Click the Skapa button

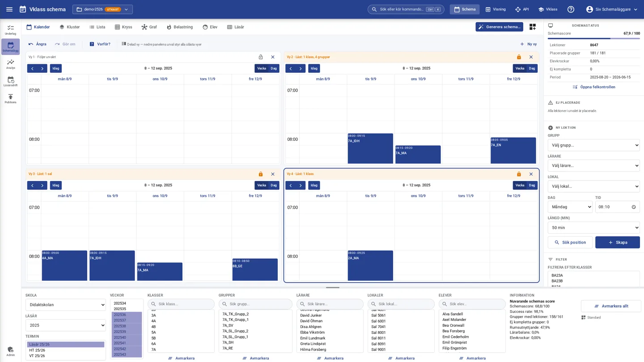click(x=617, y=242)
